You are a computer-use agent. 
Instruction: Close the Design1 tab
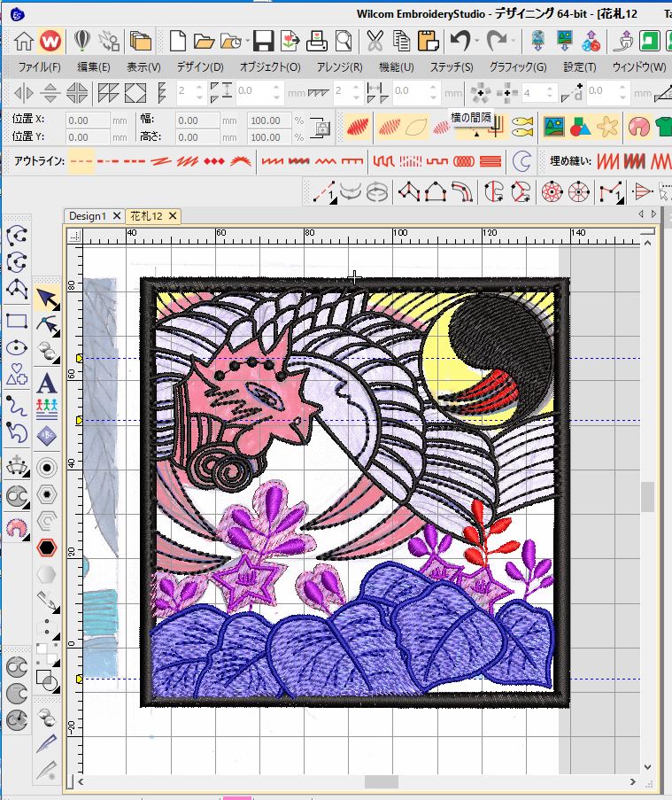pos(117,216)
